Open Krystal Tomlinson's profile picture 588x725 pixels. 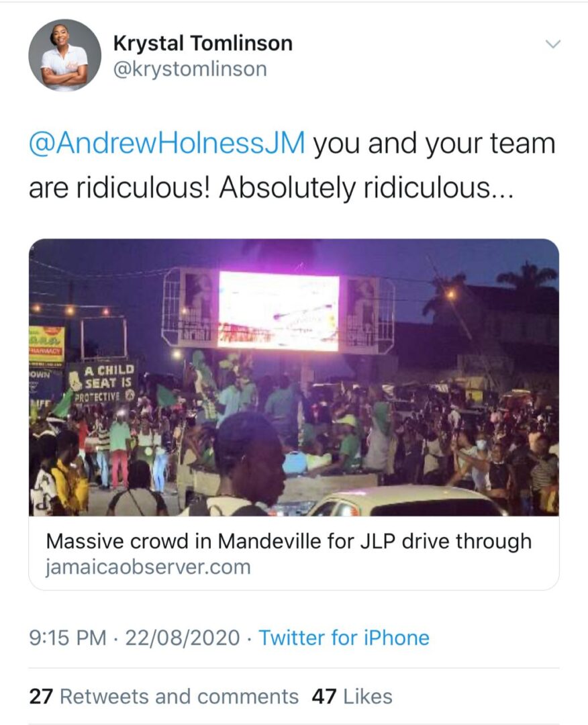[x=64, y=56]
